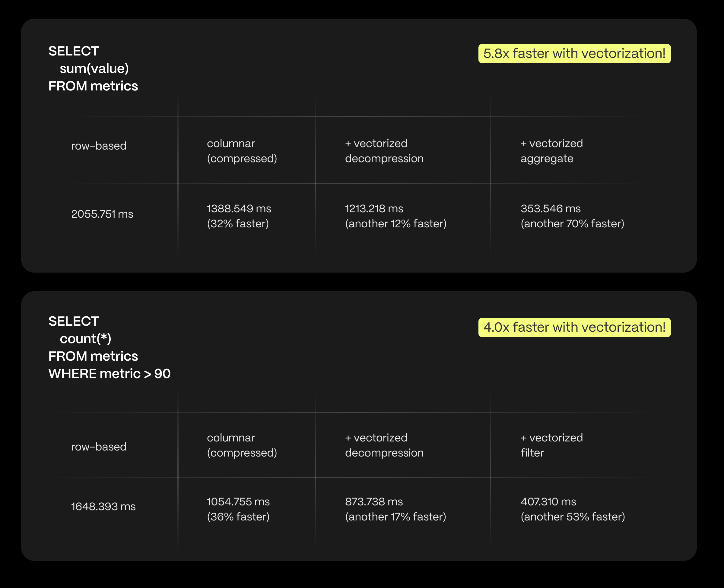
Task: Click the "4.0x faster with vectorization!" badge
Action: click(x=574, y=327)
